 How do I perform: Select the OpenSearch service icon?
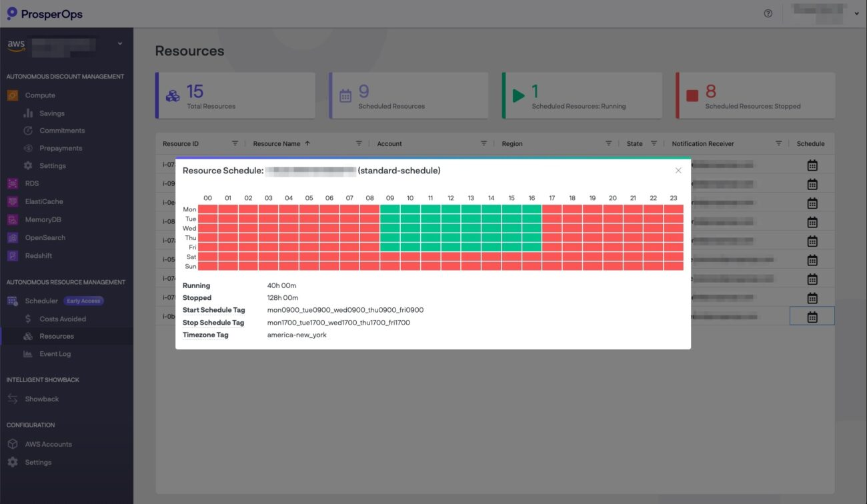pyautogui.click(x=11, y=237)
